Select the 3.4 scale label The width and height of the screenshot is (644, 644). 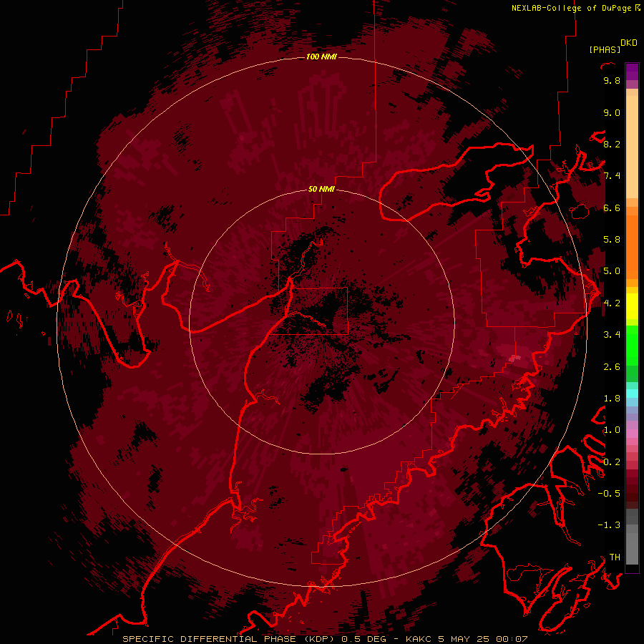coord(612,335)
